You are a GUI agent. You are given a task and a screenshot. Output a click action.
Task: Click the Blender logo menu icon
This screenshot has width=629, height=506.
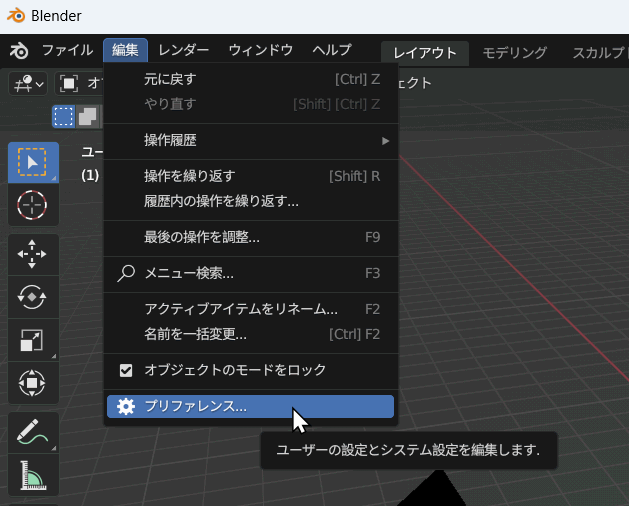[x=18, y=51]
